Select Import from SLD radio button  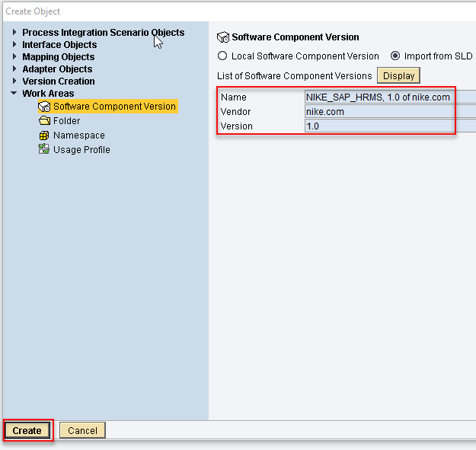pyautogui.click(x=395, y=56)
